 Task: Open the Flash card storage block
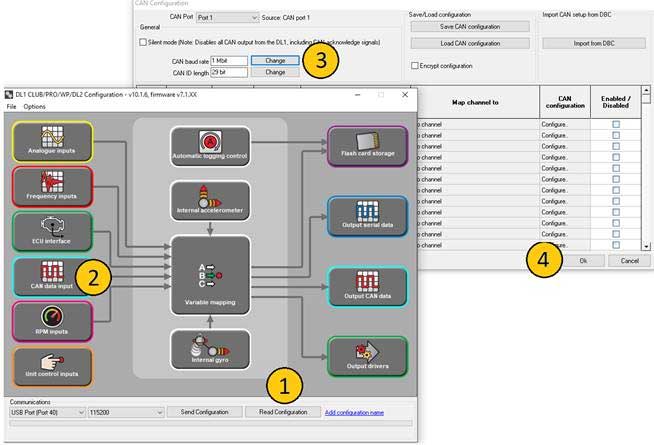367,145
